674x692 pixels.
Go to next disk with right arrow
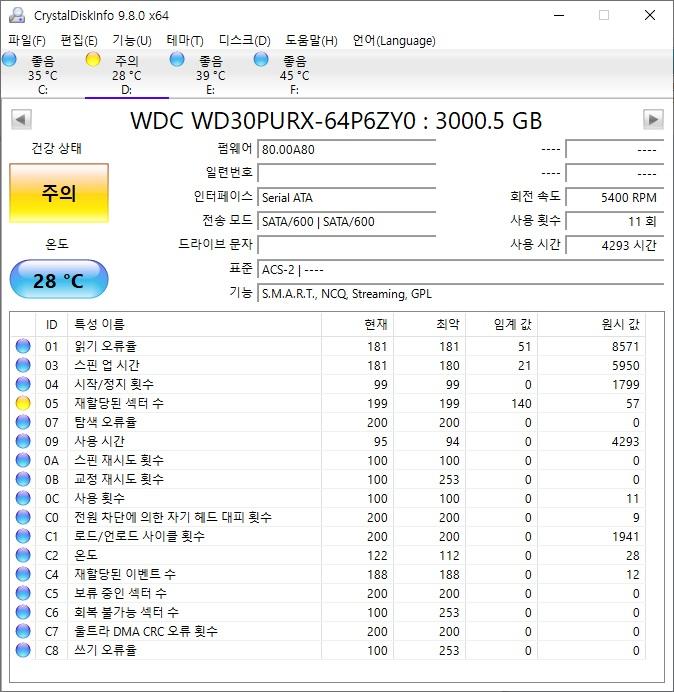[x=653, y=120]
